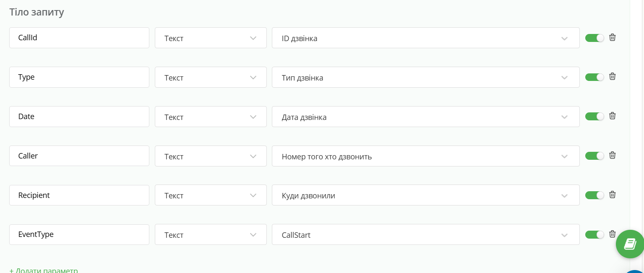
Task: Switch off the Caller parameter toggle
Action: coord(594,156)
